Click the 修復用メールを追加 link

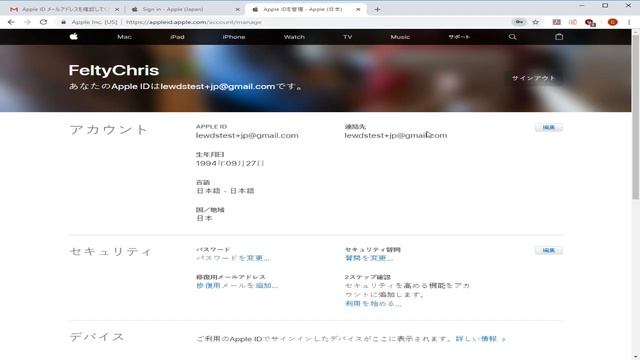[237, 285]
